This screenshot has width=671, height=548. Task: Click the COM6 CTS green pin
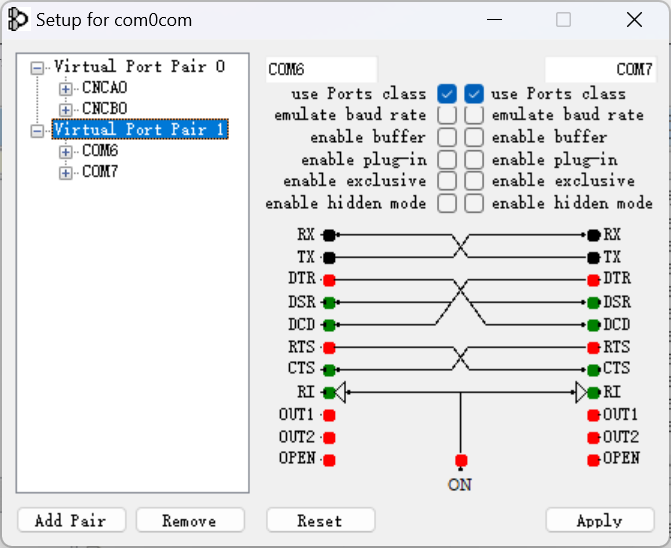pyautogui.click(x=329, y=370)
